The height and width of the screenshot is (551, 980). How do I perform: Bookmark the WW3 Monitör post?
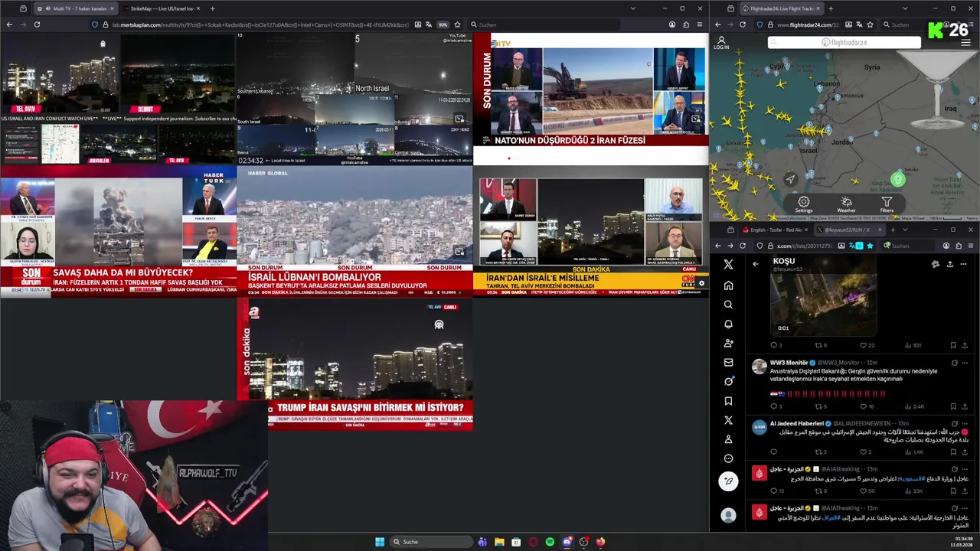(x=953, y=406)
